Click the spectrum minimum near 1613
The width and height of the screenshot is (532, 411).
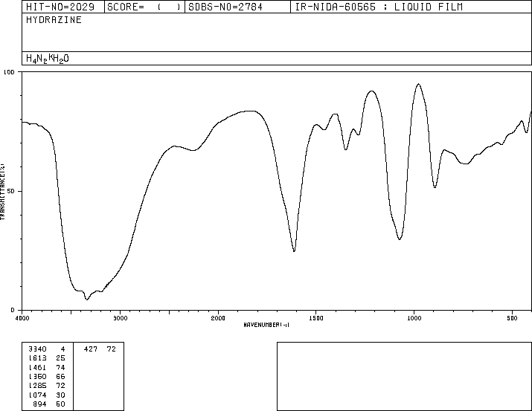click(294, 251)
